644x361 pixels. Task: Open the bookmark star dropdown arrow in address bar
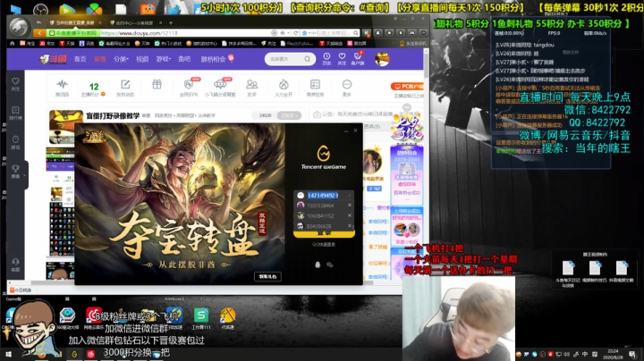coord(288,33)
